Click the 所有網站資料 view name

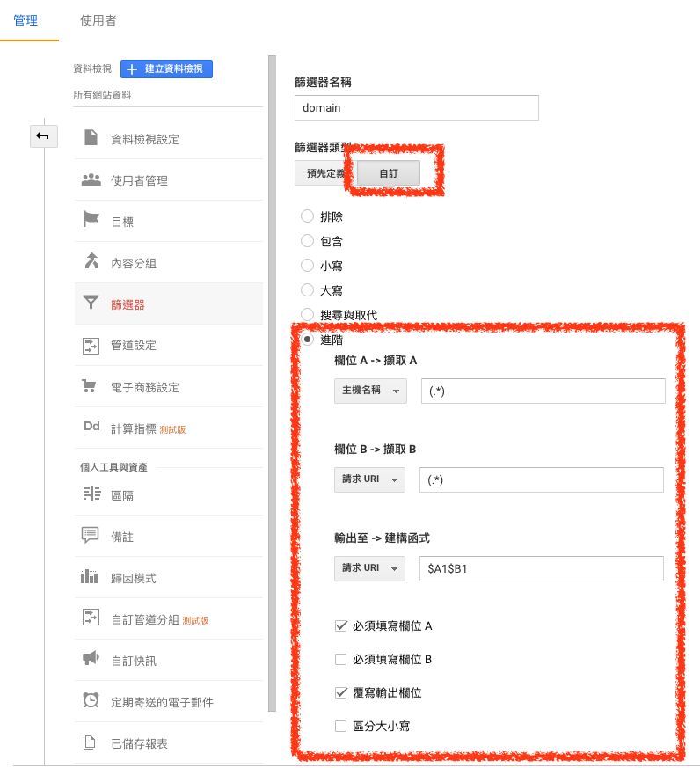tap(102, 95)
